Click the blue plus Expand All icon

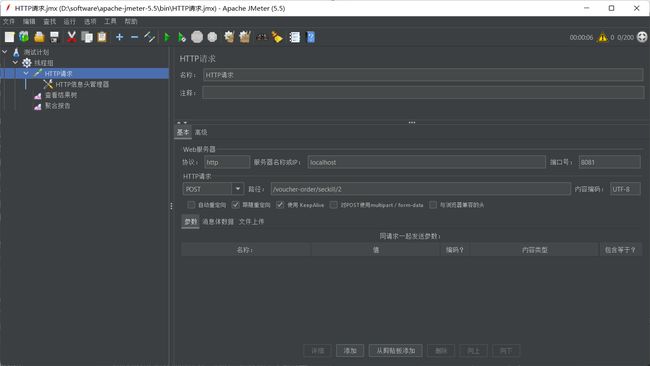point(119,37)
